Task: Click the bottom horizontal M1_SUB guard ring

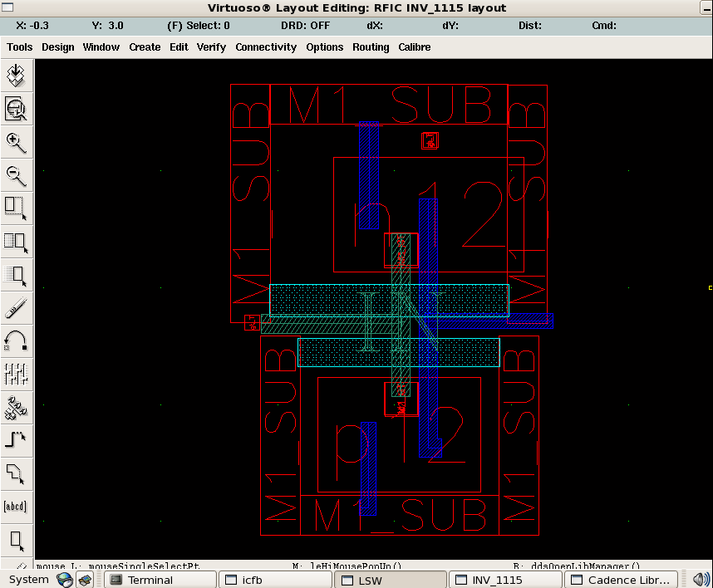Action: click(400, 515)
